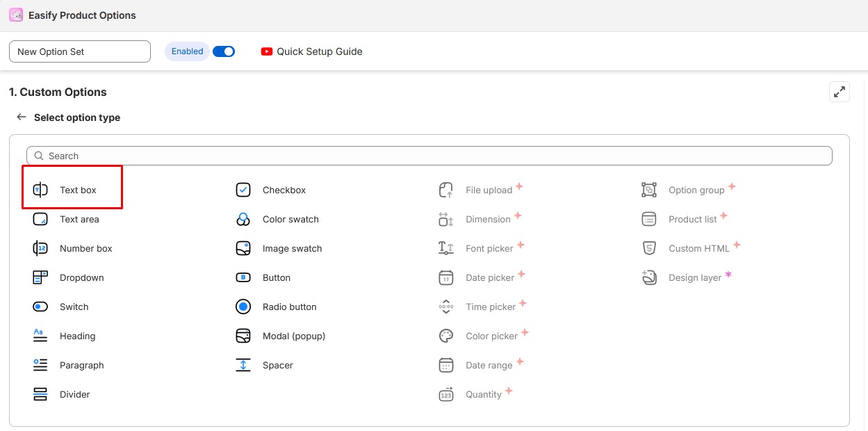
Task: Select the File upload option icon
Action: 445,189
